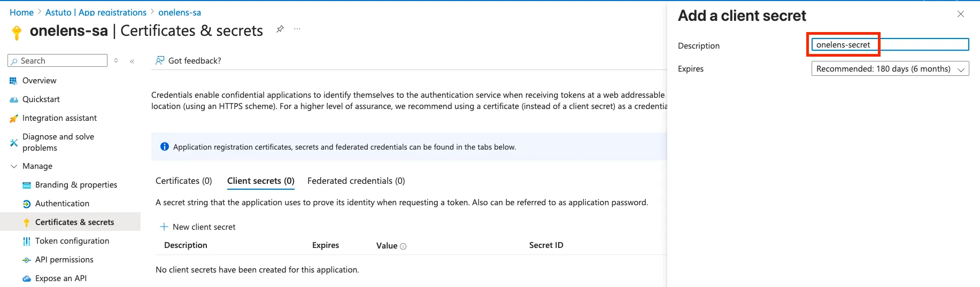This screenshot has height=287, width=980.
Task: Open Integration assistant page
Action: 59,118
